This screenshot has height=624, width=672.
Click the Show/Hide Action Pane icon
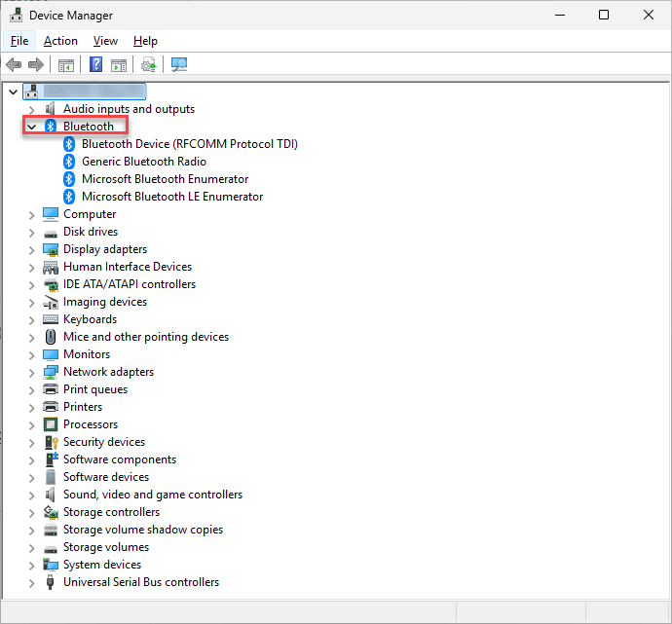pos(119,65)
